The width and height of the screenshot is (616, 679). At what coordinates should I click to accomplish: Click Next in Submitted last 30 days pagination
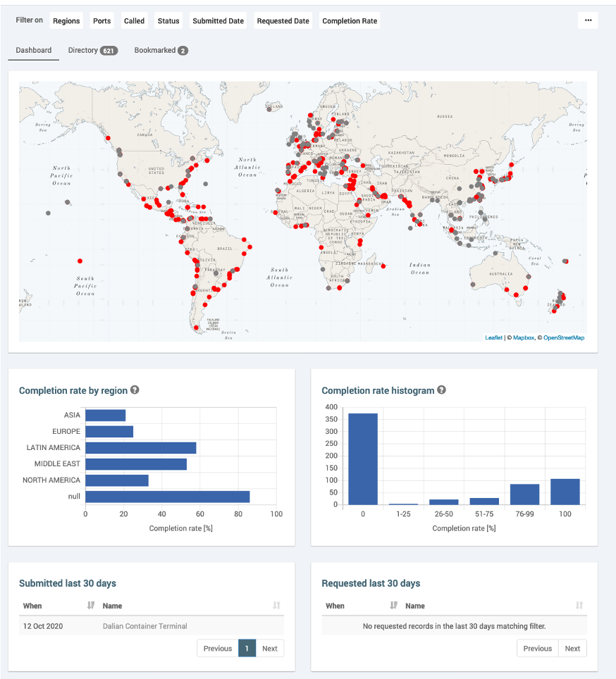pyautogui.click(x=269, y=649)
